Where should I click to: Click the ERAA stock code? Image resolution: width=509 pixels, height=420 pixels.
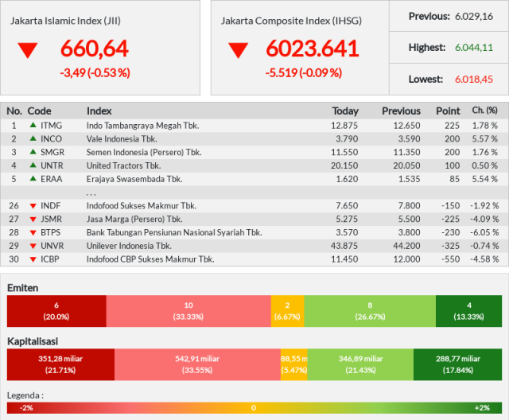(51, 179)
